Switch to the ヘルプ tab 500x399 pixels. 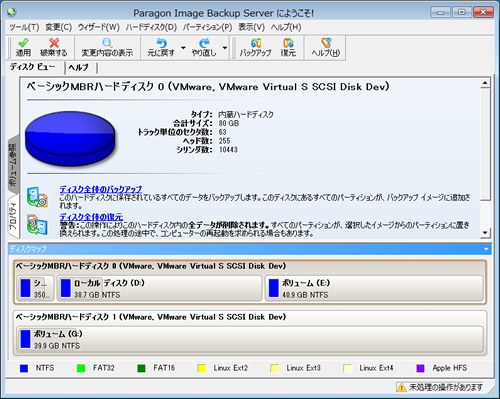tap(79, 68)
